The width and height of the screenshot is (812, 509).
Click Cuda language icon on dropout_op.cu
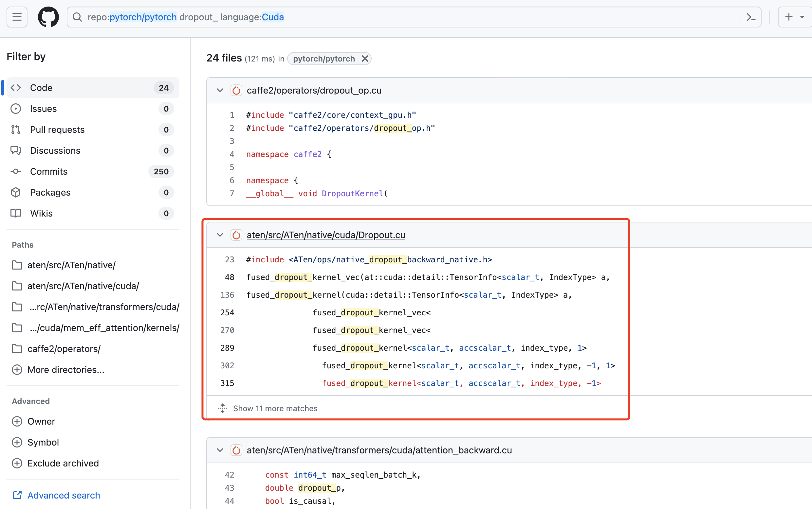point(236,90)
